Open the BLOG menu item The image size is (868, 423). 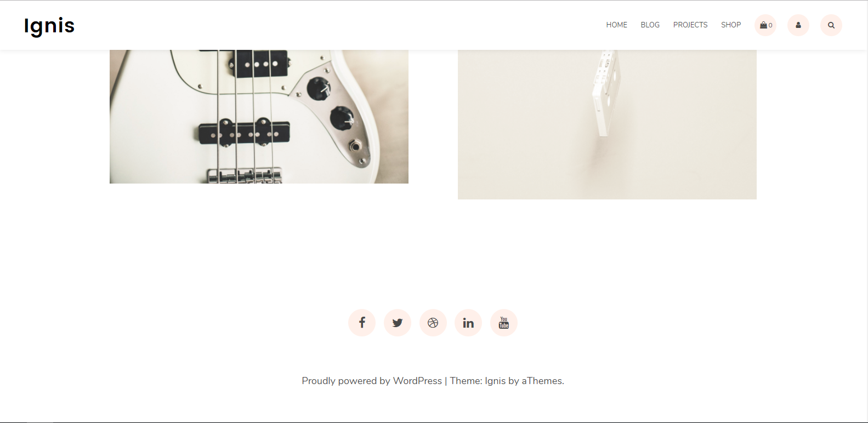(x=650, y=25)
